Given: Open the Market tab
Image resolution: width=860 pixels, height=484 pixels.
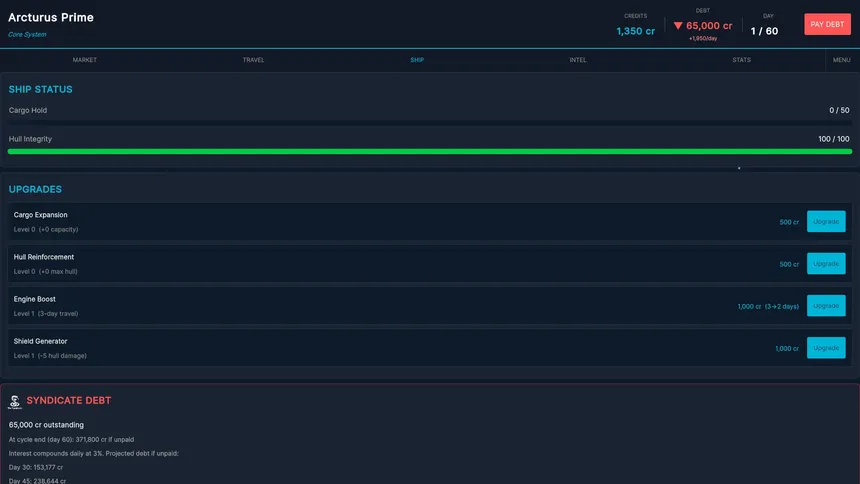Looking at the screenshot, I should point(84,60).
